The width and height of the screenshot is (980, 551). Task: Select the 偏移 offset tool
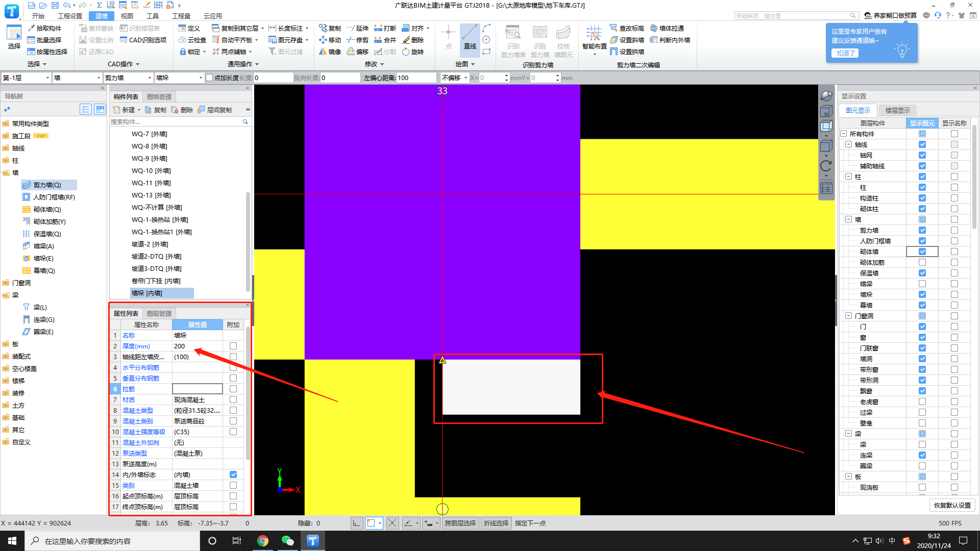point(357,52)
